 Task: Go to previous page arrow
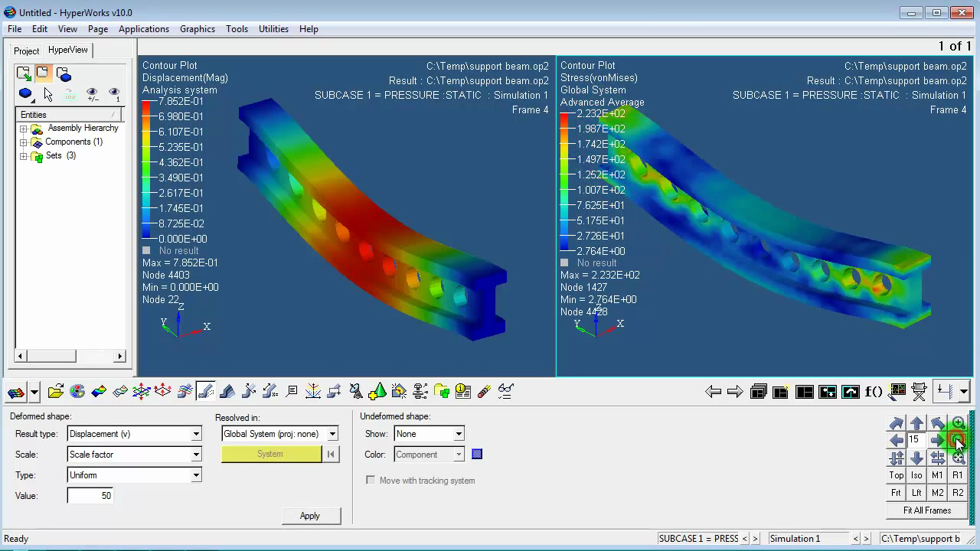713,392
